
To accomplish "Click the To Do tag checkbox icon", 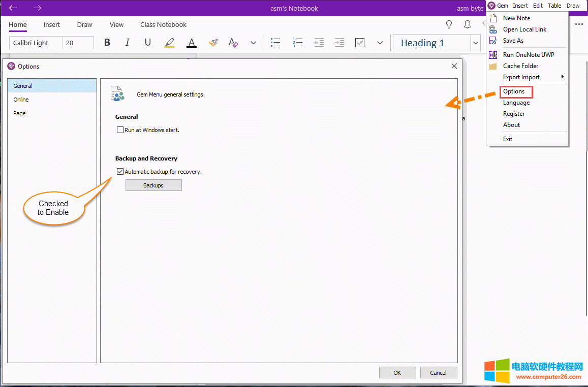I will tap(360, 43).
